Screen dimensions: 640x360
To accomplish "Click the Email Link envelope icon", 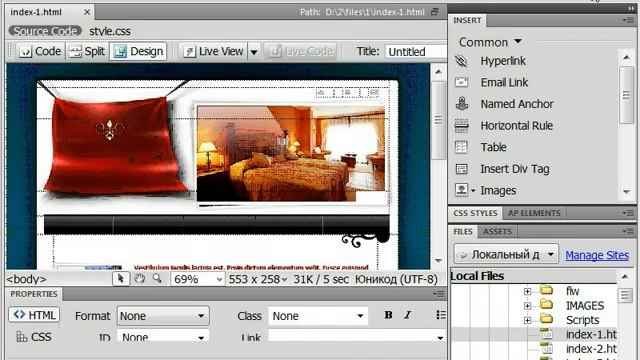I will tap(461, 82).
